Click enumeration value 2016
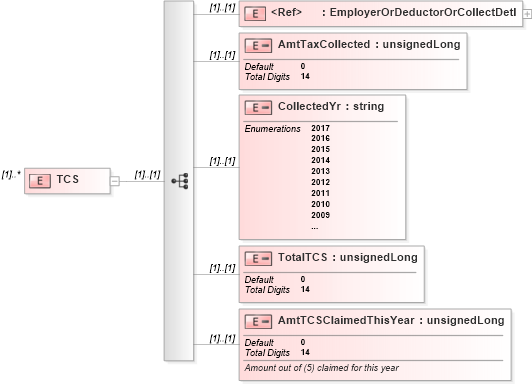 (321, 138)
